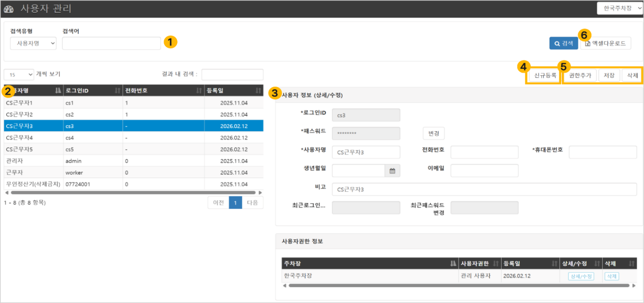Click the 엑셀다운로드 button
The image size is (644, 303).
point(606,43)
